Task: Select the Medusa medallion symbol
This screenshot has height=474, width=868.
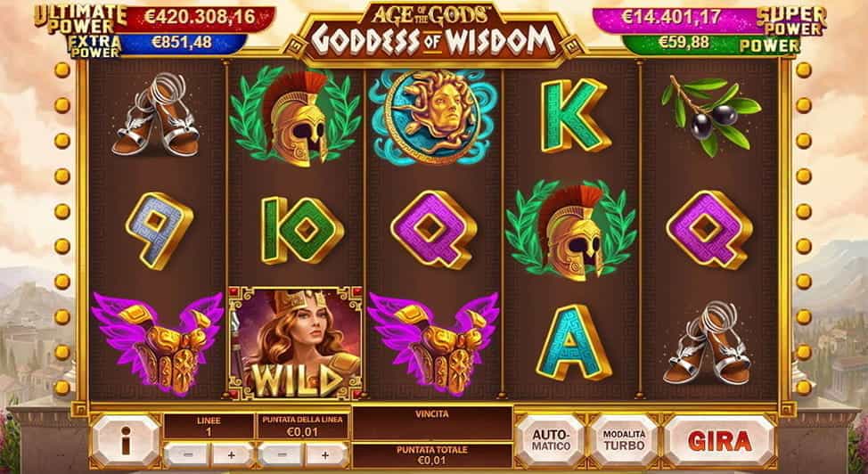Action: coord(433,117)
